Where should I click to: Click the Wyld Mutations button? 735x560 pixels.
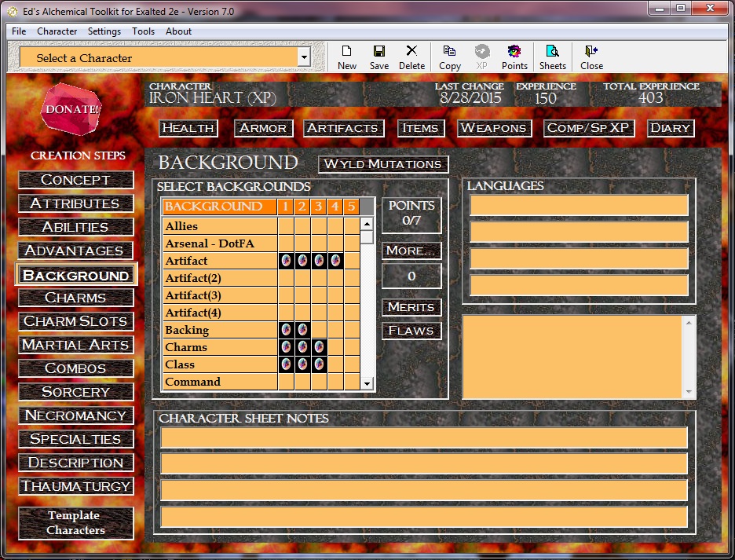(383, 164)
